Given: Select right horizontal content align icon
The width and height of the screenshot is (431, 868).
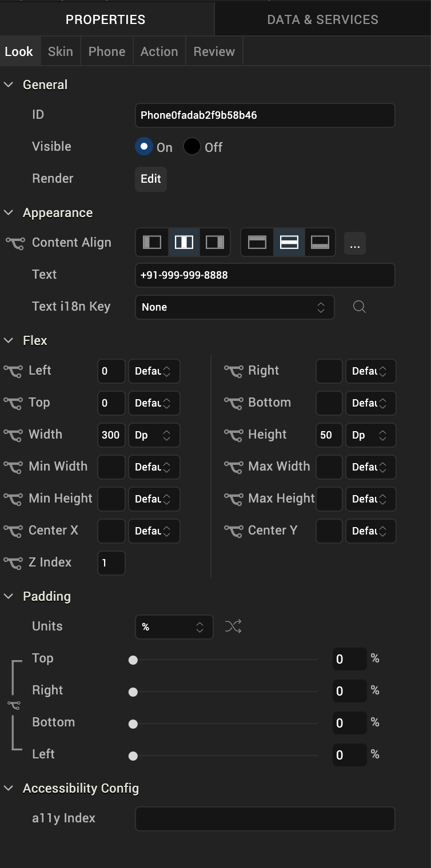Looking at the screenshot, I should point(215,243).
